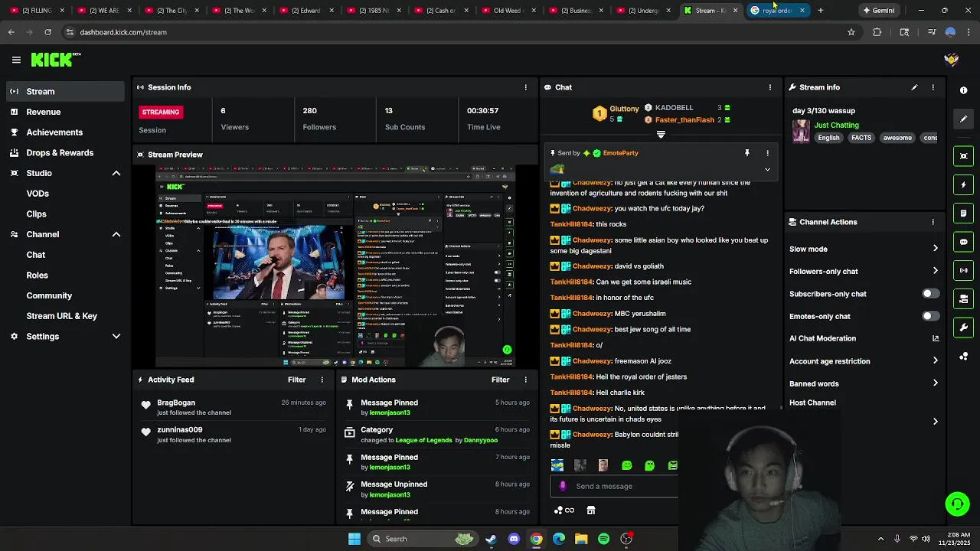Image resolution: width=980 pixels, height=551 pixels.
Task: Collapse the Channel section in sidebar
Action: [x=116, y=234]
